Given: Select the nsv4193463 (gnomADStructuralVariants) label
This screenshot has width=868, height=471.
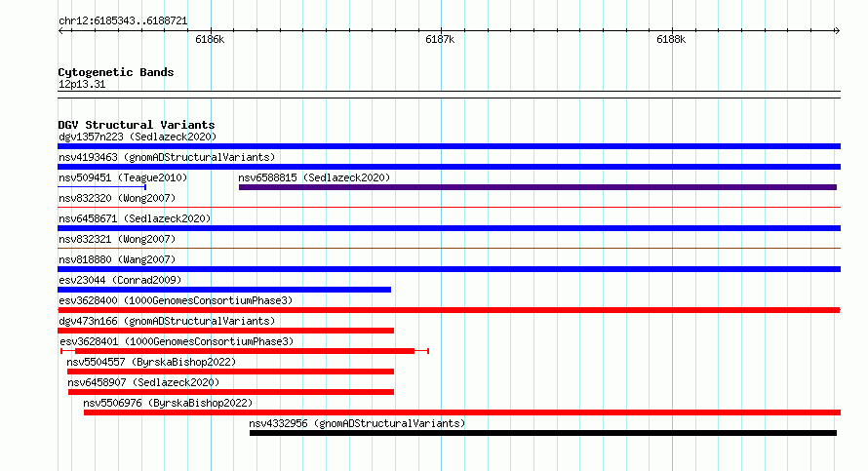Looking at the screenshot, I should point(167,157).
